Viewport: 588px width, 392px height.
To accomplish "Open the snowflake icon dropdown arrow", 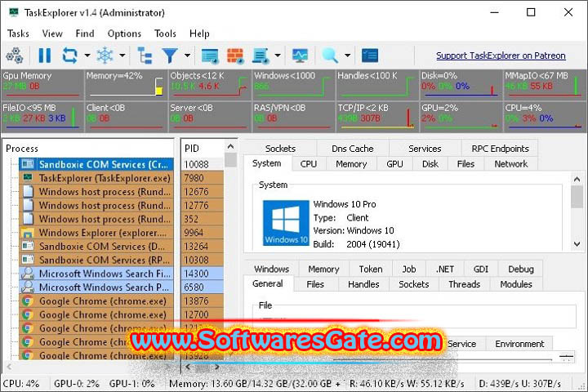I will click(x=122, y=56).
